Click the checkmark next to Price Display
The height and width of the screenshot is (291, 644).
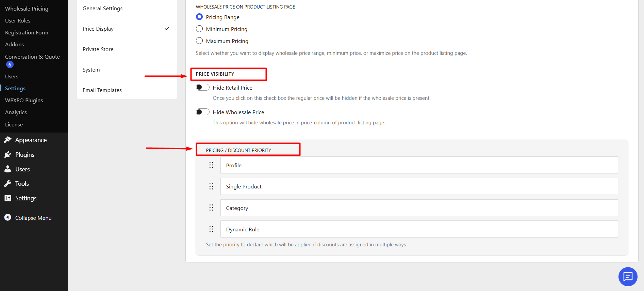click(167, 28)
